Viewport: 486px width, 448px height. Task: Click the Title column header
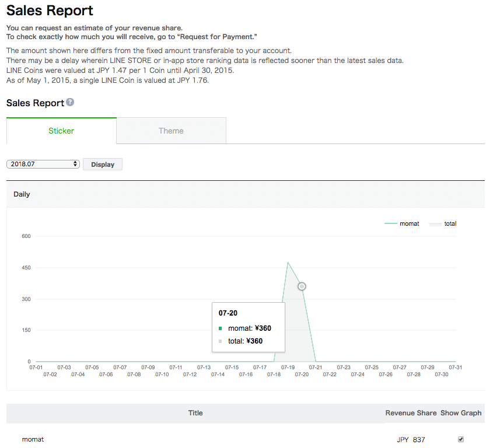click(195, 413)
